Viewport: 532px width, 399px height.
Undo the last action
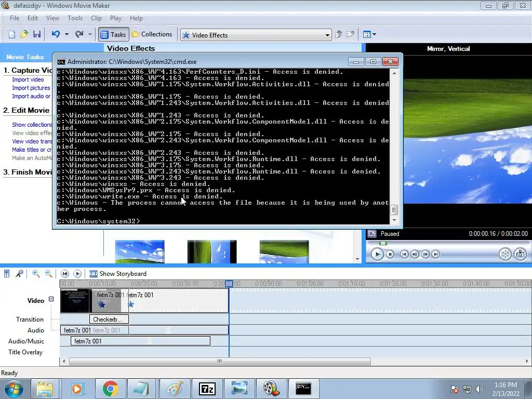coord(56,34)
